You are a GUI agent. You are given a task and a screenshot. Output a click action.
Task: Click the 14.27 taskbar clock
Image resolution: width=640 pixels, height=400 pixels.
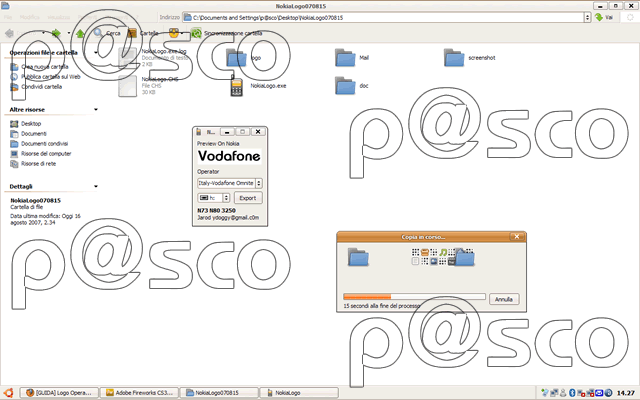(626, 393)
